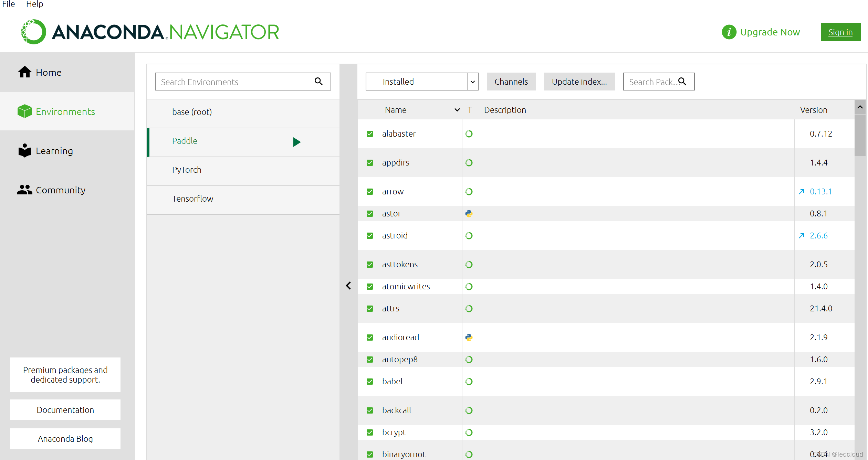The width and height of the screenshot is (868, 460).
Task: Open the Help menu
Action: [x=34, y=4]
